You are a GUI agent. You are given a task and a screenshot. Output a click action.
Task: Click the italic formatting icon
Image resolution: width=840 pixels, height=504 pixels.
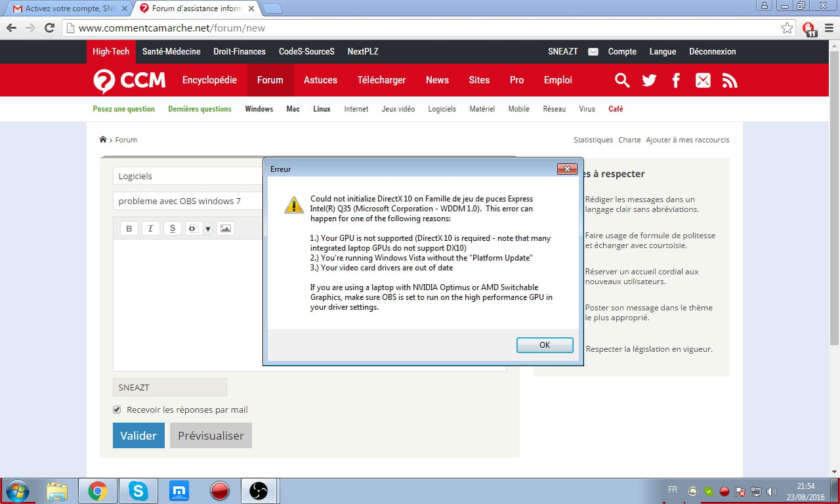[151, 228]
